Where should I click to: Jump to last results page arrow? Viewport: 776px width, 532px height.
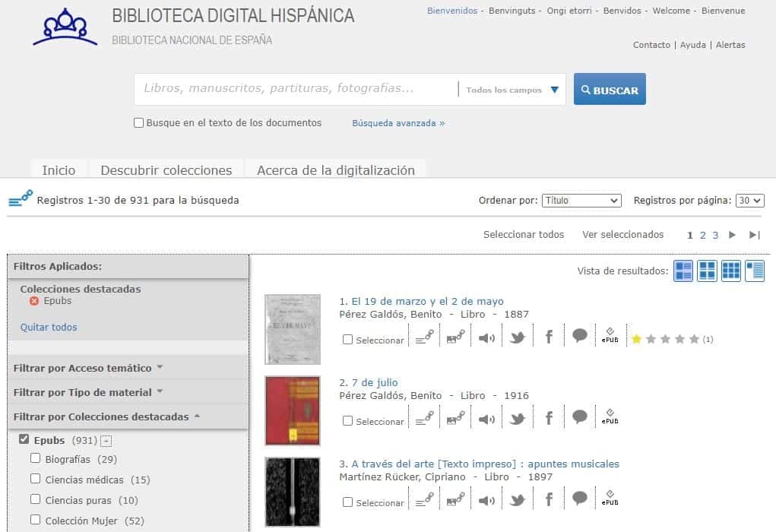pos(754,235)
